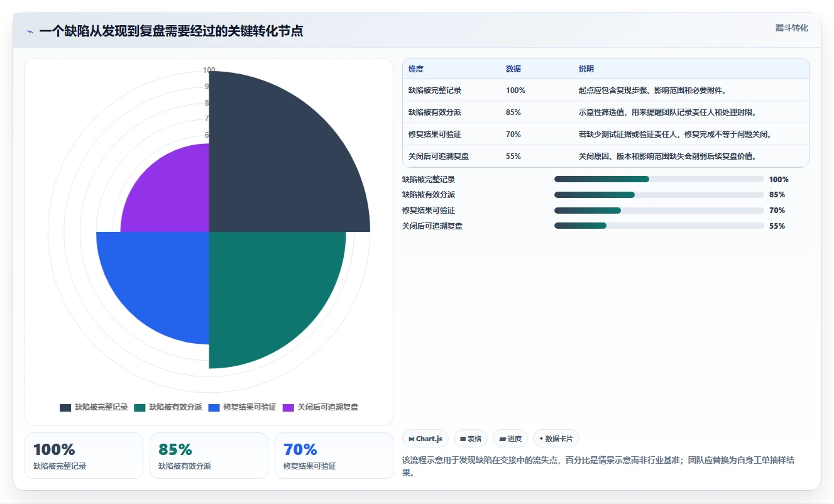The image size is (834, 504).
Task: Click the description starting with 起点应包含复现步骤
Action: (652, 90)
